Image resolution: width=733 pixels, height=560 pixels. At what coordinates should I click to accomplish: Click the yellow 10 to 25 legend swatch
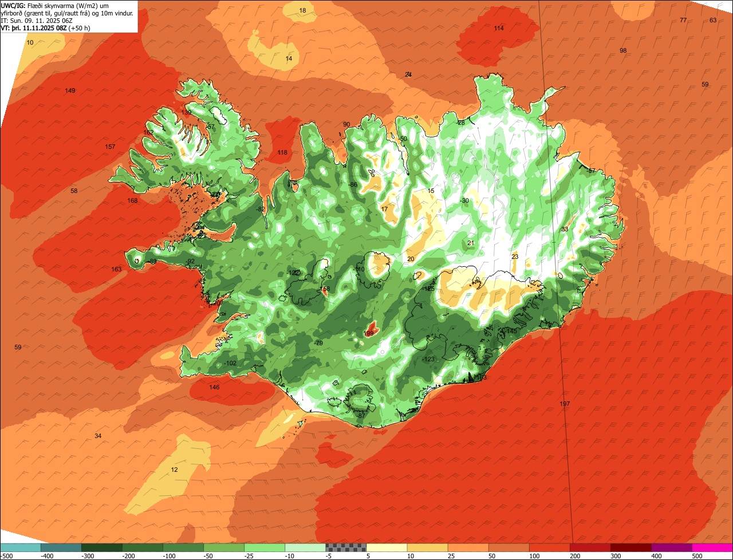point(427,547)
